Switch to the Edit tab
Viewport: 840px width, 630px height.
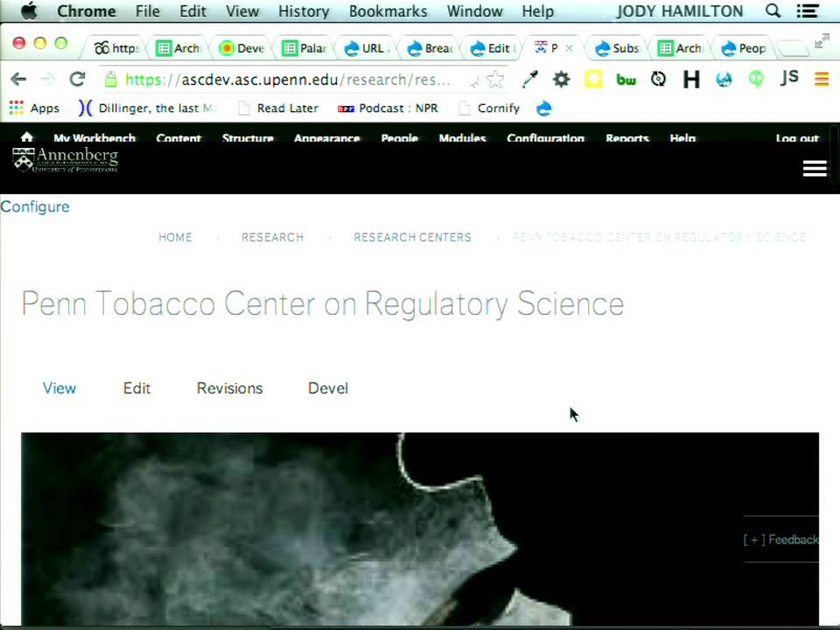136,388
